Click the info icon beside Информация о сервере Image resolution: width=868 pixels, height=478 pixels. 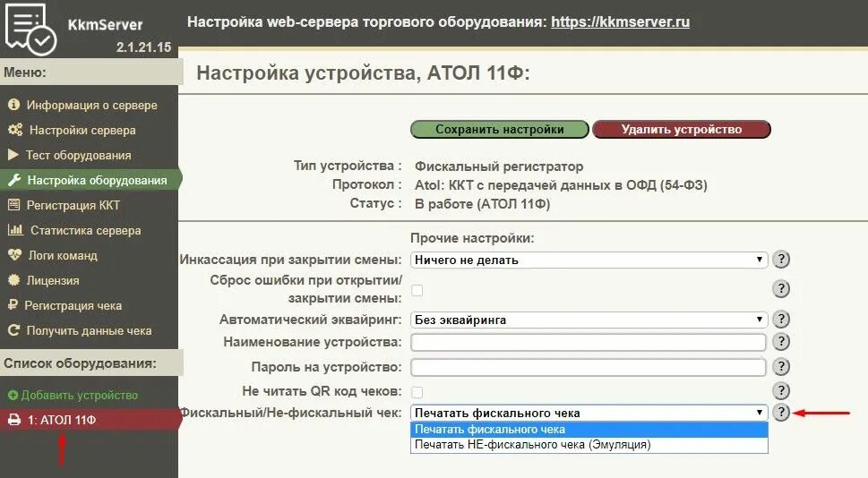(13, 105)
